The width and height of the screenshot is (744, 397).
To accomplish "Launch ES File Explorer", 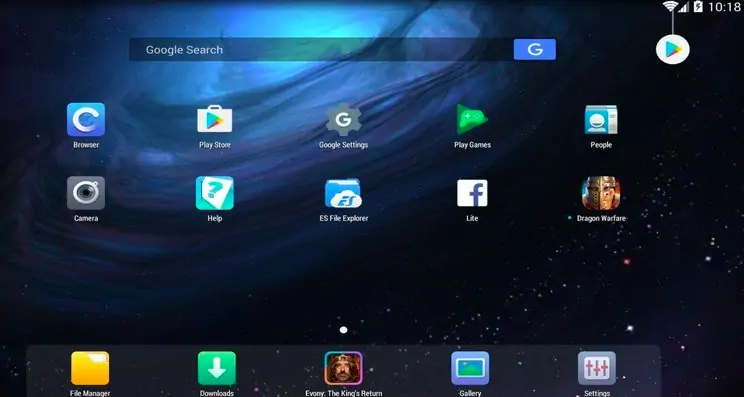I will pyautogui.click(x=344, y=193).
